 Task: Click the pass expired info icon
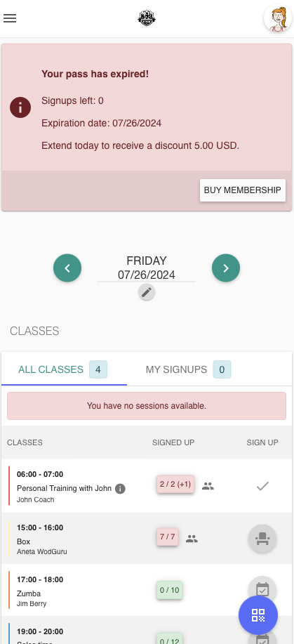click(x=20, y=107)
